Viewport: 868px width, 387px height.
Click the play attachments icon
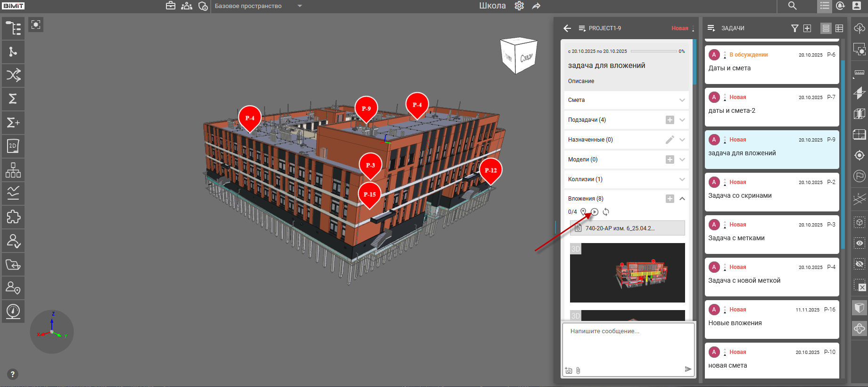click(x=595, y=212)
